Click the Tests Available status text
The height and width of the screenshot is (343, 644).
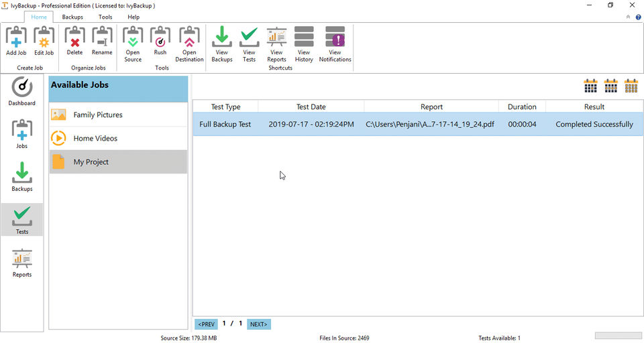[x=499, y=338]
